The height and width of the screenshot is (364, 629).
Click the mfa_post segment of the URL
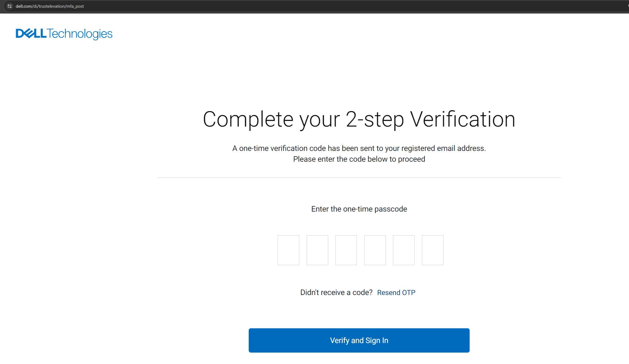[x=75, y=6]
